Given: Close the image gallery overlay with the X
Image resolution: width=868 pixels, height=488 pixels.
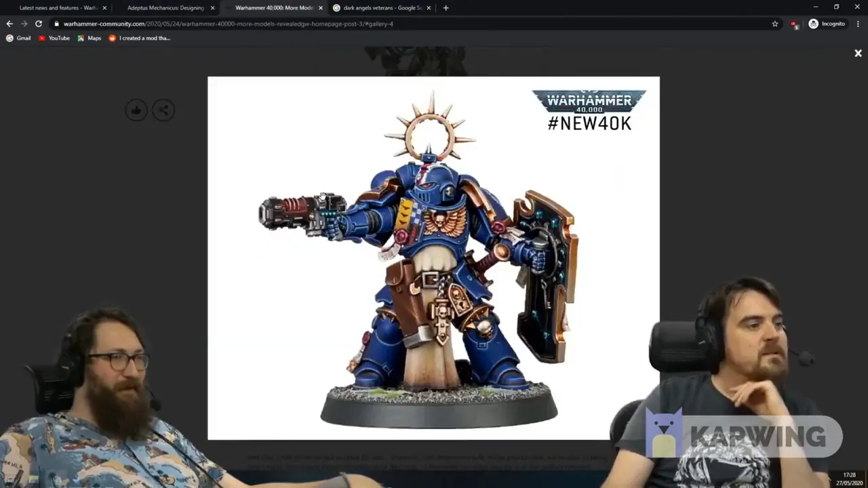Looking at the screenshot, I should click(858, 53).
